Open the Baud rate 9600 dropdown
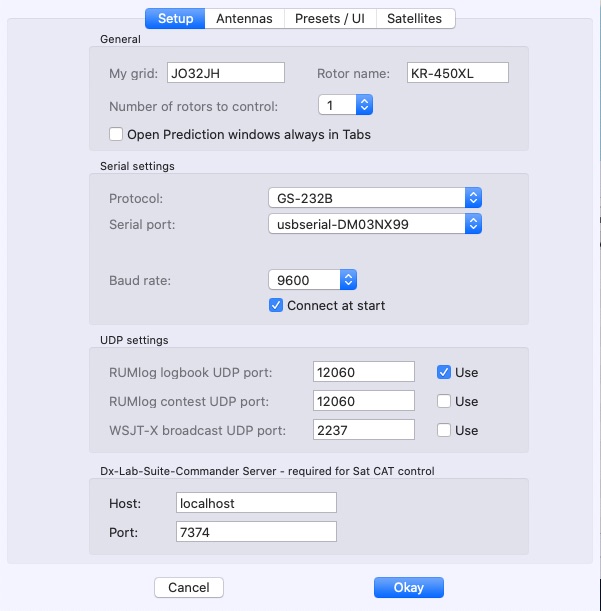Screen dimensions: 601x611 coord(312,280)
